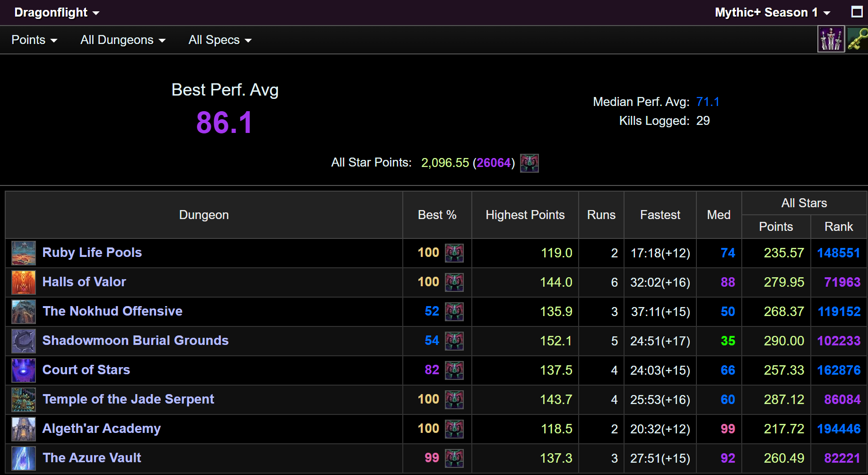Toggle the window expand square icon

[x=857, y=12]
